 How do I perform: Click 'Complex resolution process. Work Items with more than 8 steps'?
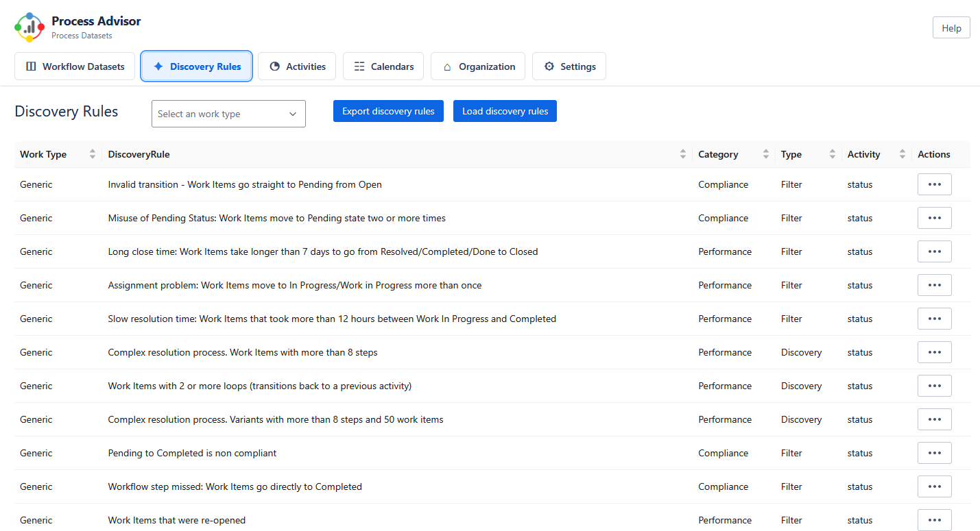tap(243, 352)
